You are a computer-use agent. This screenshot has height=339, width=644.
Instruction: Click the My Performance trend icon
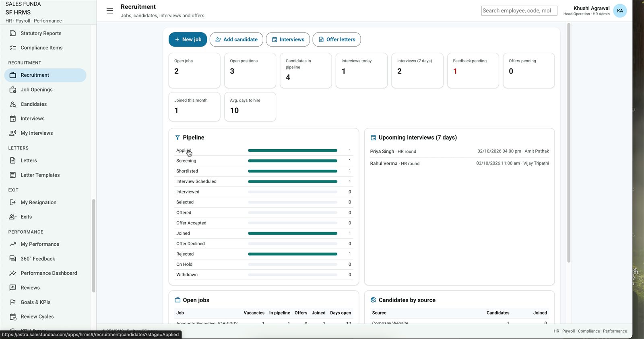pyautogui.click(x=13, y=244)
